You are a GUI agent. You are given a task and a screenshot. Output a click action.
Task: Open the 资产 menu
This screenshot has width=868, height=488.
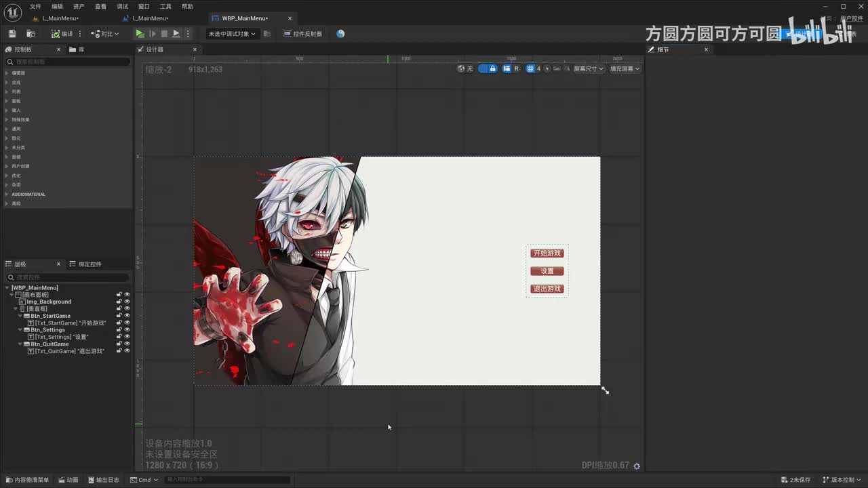tap(79, 6)
